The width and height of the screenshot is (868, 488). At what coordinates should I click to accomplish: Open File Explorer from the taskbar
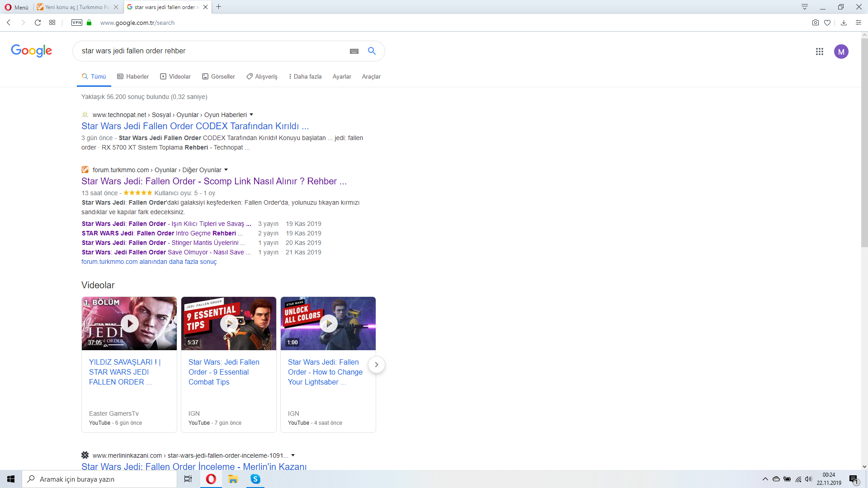coord(233,479)
